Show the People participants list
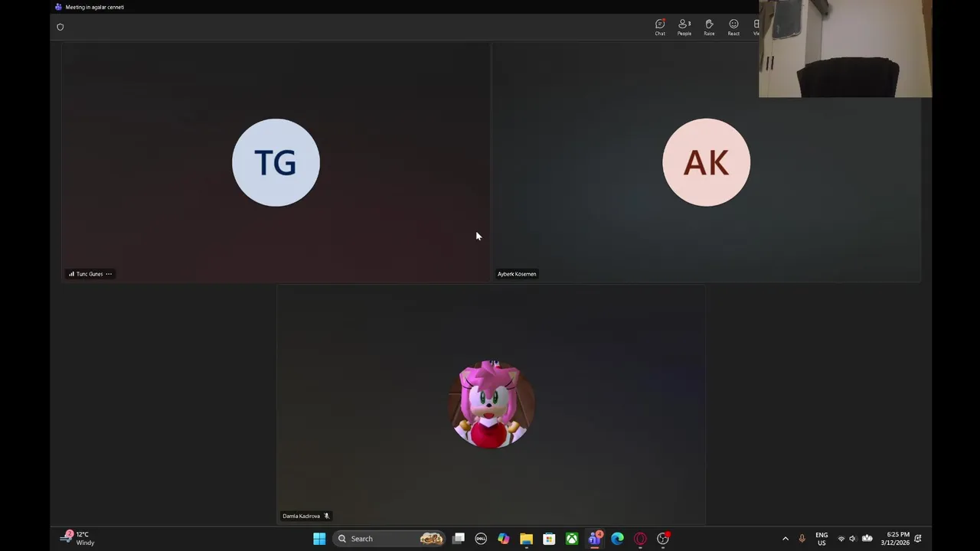This screenshot has height=551, width=980. click(684, 27)
